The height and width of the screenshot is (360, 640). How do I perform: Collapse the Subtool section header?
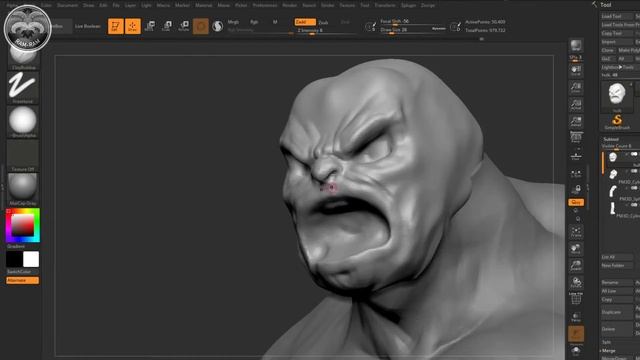[611, 139]
